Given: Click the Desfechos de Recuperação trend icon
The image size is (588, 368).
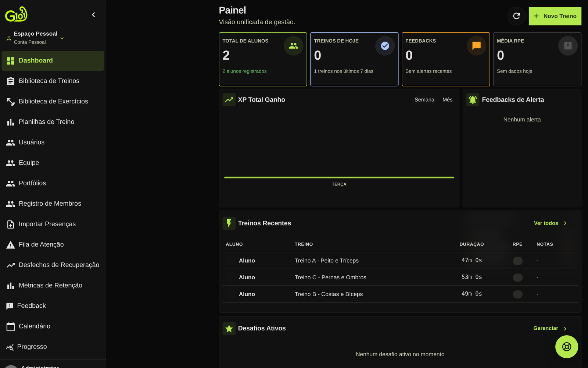Looking at the screenshot, I should point(11,265).
